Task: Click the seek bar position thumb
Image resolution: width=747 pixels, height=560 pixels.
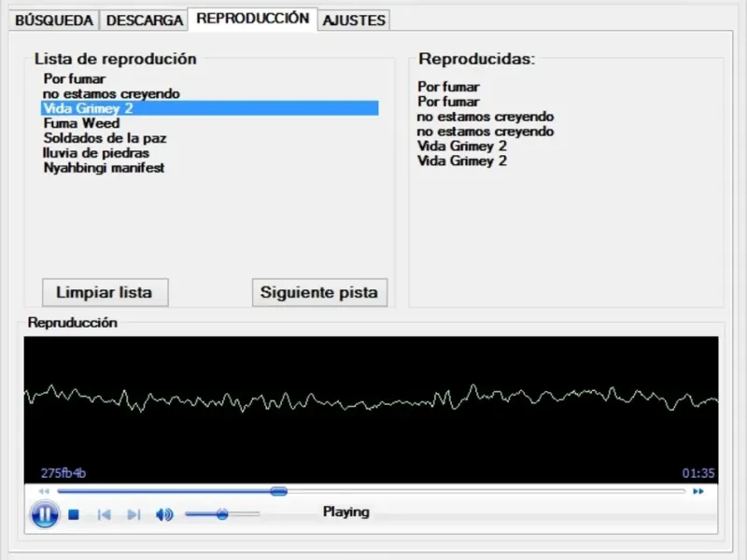Action: [x=278, y=492]
